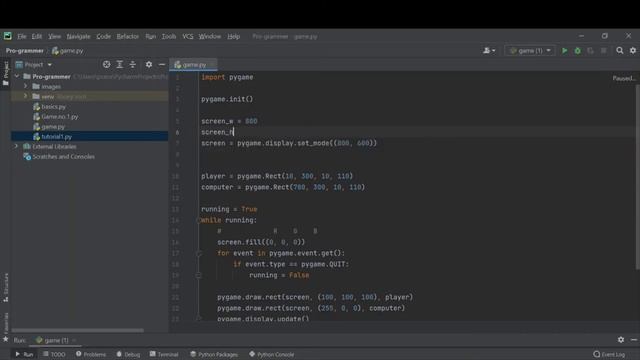The height and width of the screenshot is (360, 640).
Task: Open the Edit menu
Action: [37, 36]
